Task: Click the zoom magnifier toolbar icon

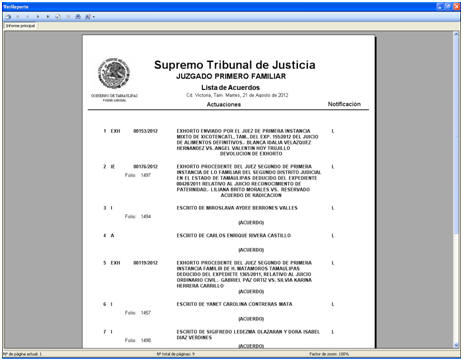Action: click(x=88, y=17)
